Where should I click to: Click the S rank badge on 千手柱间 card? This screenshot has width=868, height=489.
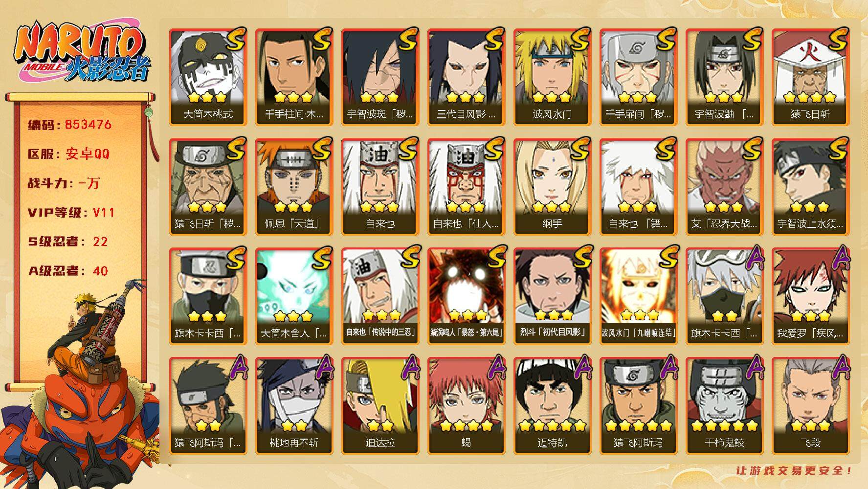321,39
